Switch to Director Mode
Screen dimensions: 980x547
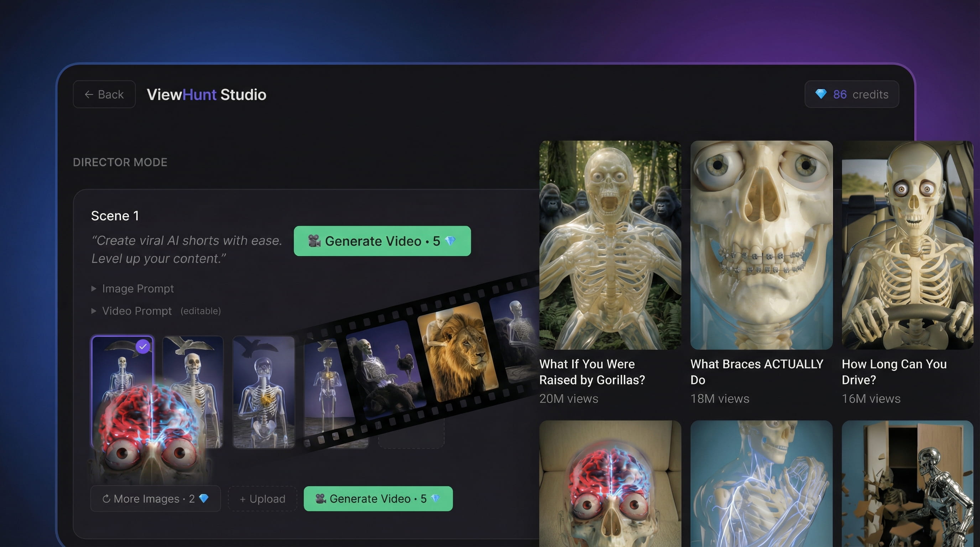tap(120, 162)
